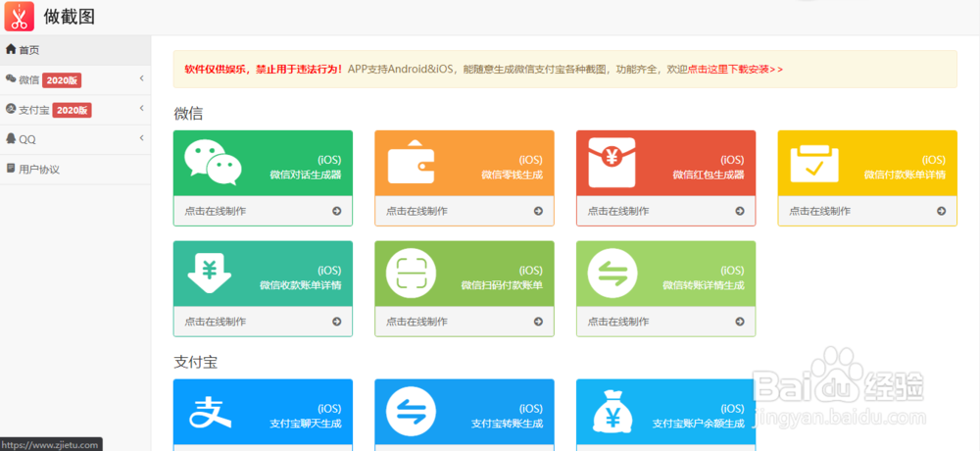Expand the QQ sidebar chevron
This screenshot has height=451, width=980.
pos(142,137)
